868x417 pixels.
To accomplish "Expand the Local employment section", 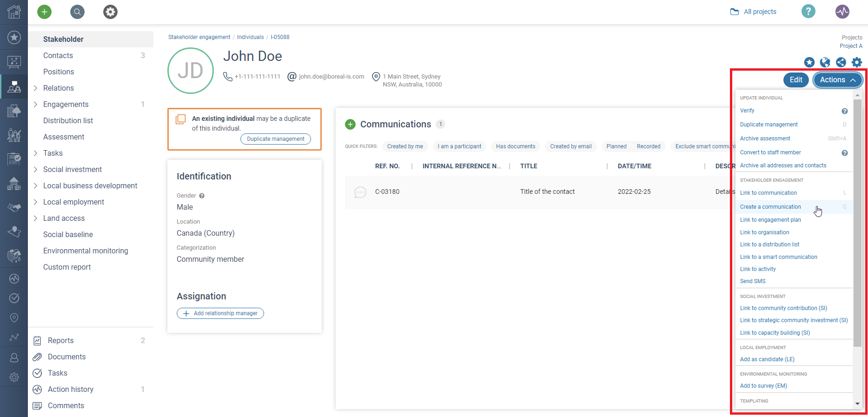I will click(x=35, y=202).
